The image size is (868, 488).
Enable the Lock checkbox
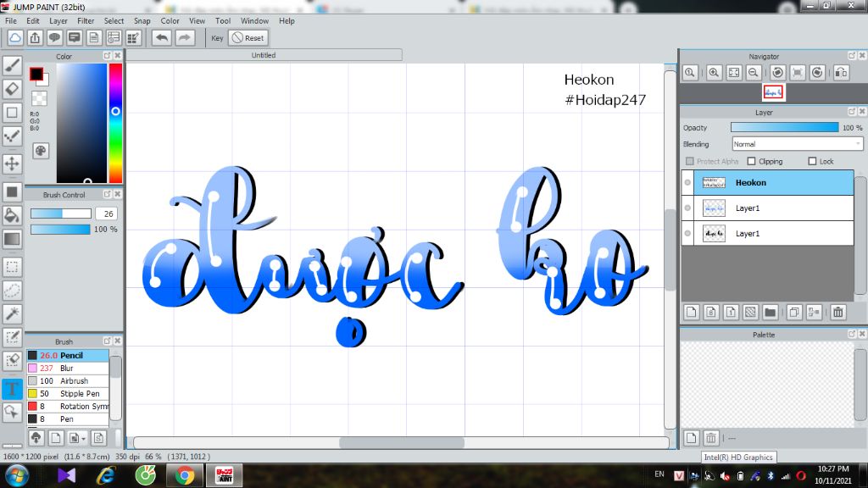click(812, 161)
